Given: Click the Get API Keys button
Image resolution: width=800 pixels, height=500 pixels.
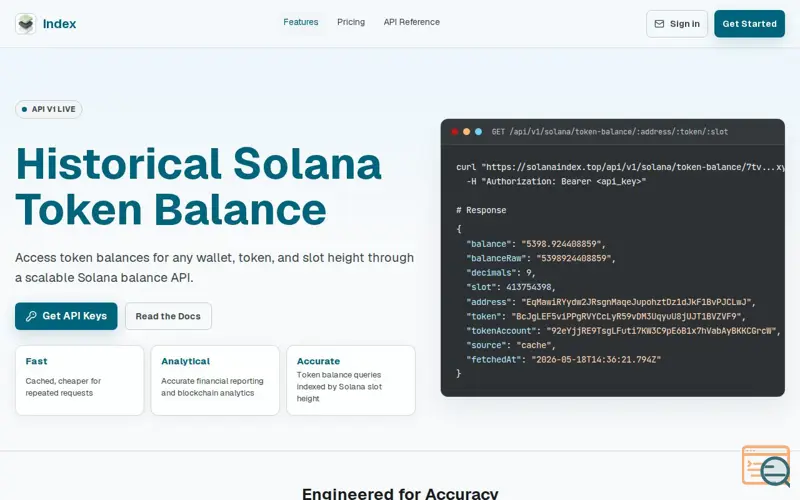Looking at the screenshot, I should [x=66, y=316].
